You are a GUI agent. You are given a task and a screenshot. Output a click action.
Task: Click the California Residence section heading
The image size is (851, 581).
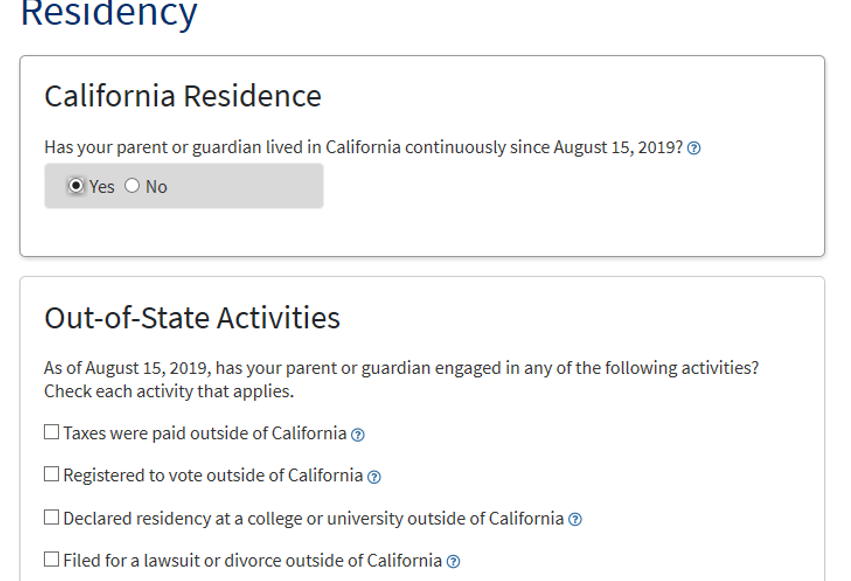point(183,96)
